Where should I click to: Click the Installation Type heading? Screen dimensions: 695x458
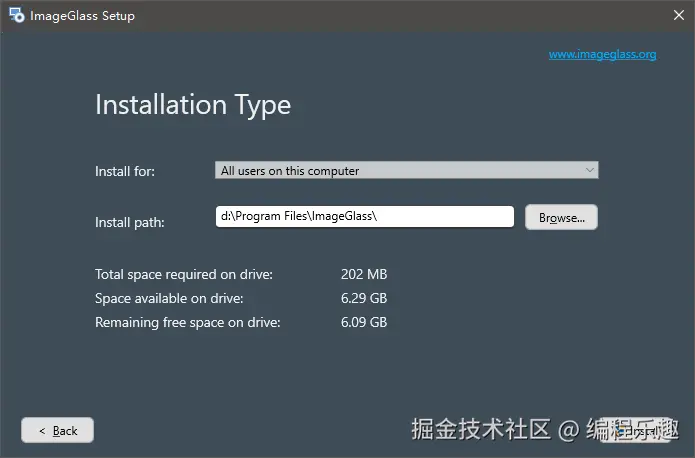pyautogui.click(x=193, y=106)
